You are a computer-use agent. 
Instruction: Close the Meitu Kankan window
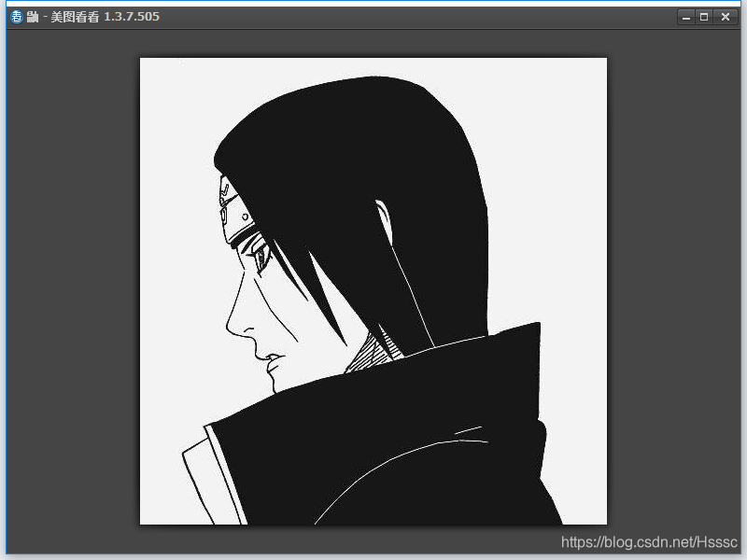tap(726, 17)
